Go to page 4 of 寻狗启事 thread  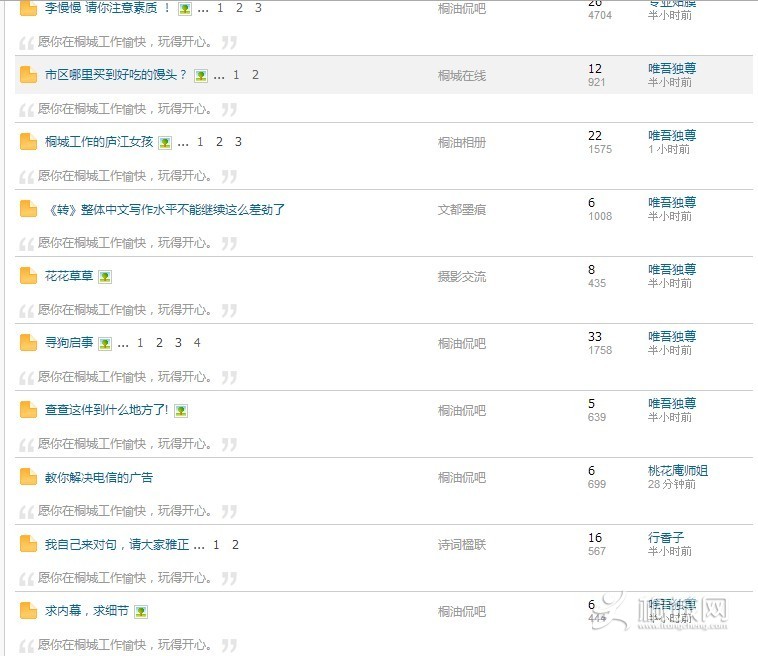pos(197,343)
